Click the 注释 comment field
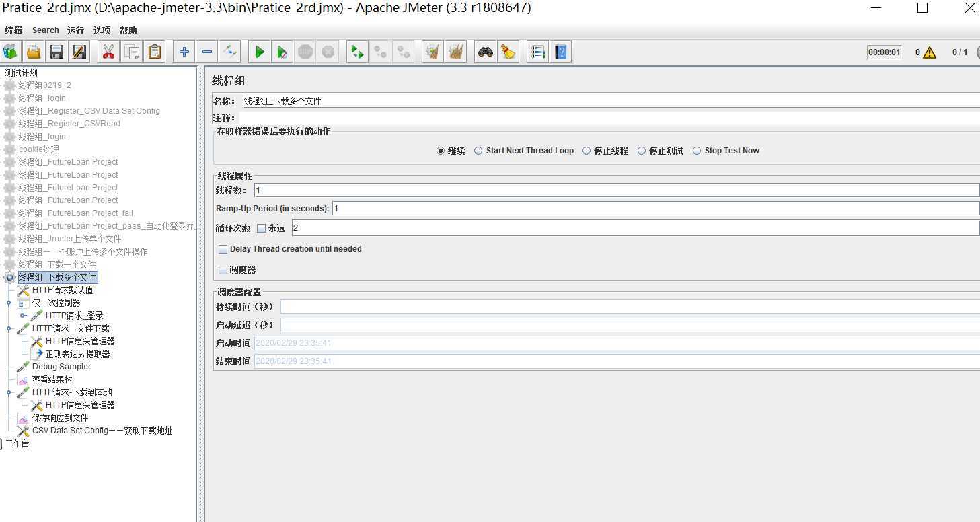 (x=609, y=118)
